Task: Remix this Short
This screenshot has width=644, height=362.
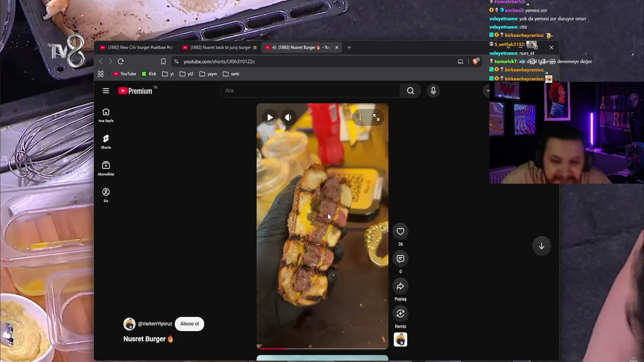Action: click(400, 314)
